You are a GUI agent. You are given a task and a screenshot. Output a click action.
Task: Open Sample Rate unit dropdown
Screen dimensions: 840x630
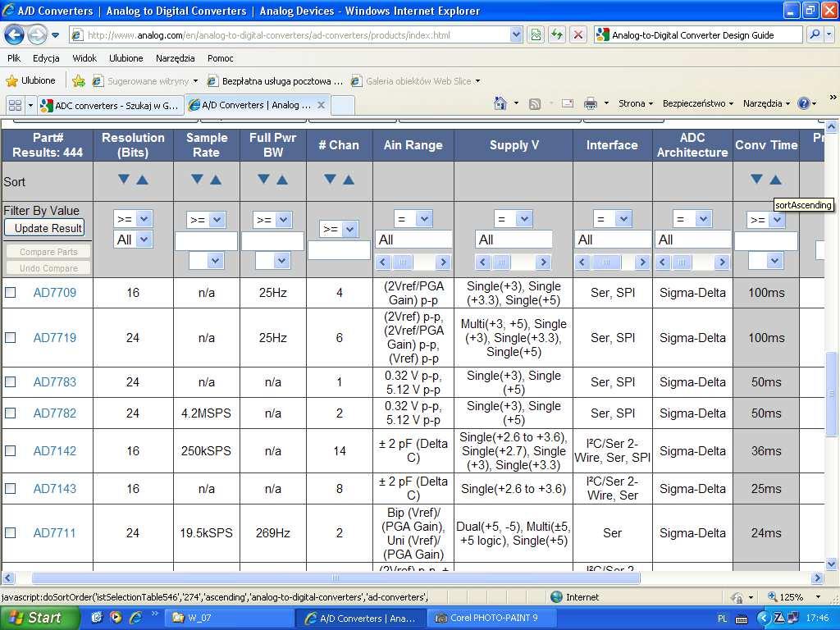206,261
